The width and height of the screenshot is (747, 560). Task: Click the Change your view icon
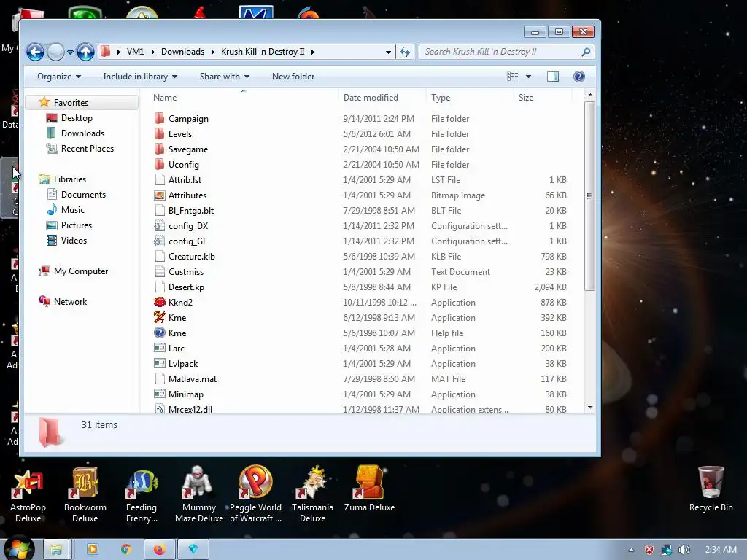[x=513, y=76]
